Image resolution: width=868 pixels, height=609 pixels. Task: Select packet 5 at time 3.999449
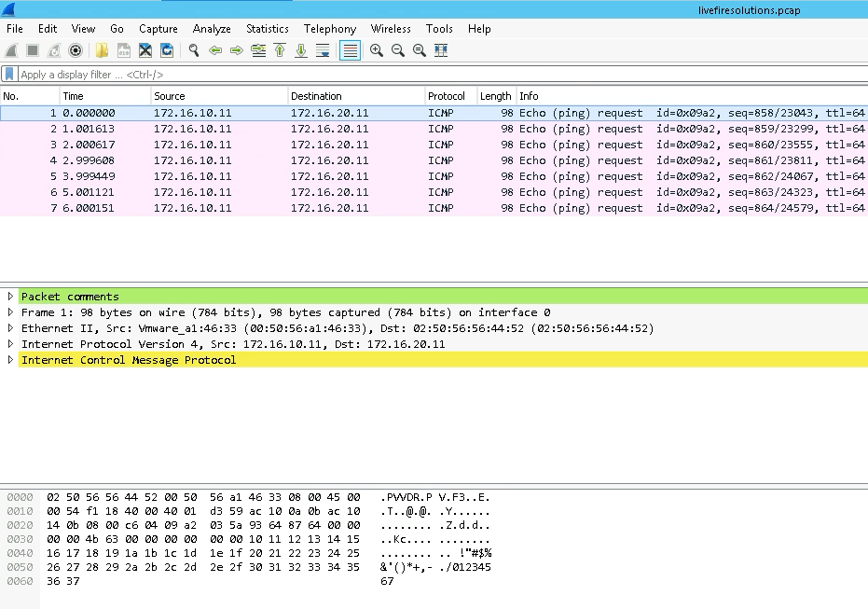pyautogui.click(x=434, y=176)
